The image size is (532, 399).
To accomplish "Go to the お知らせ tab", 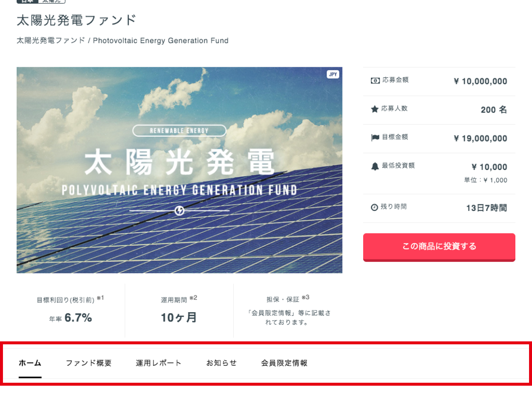I will (x=221, y=363).
